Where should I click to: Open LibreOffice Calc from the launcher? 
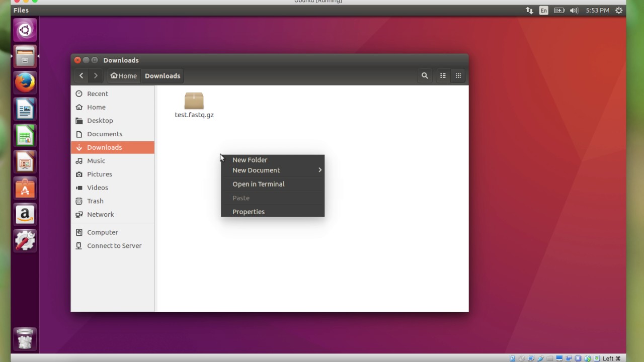[x=25, y=135]
